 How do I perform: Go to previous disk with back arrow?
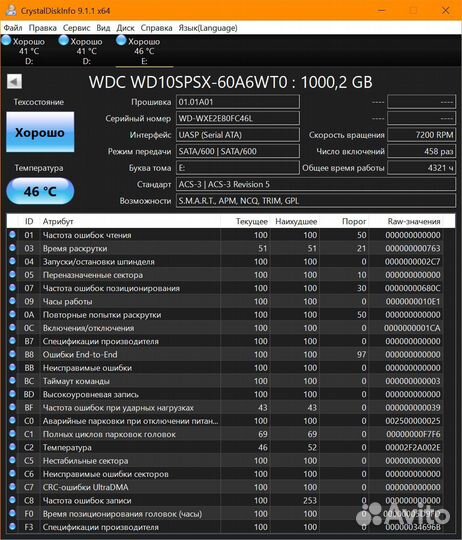tap(14, 82)
